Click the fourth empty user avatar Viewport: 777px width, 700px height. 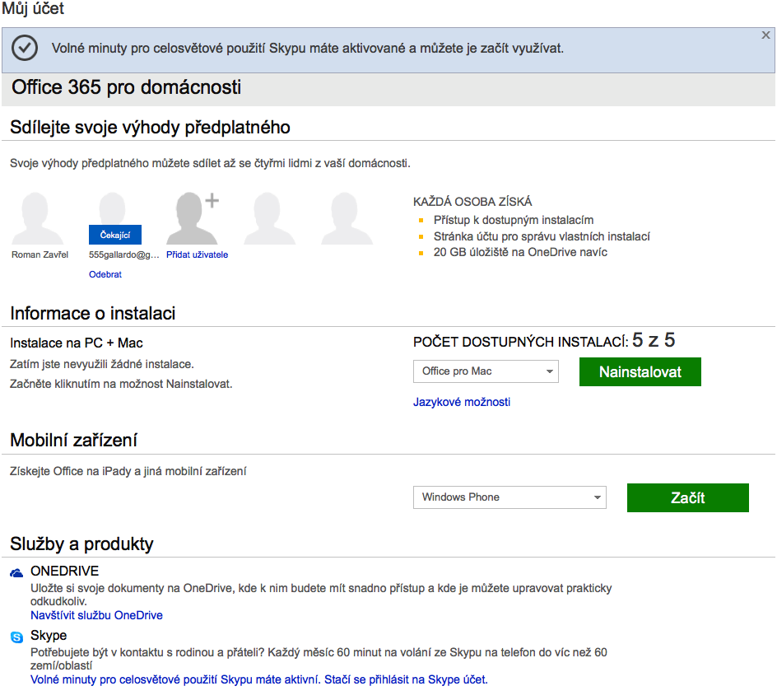point(274,217)
